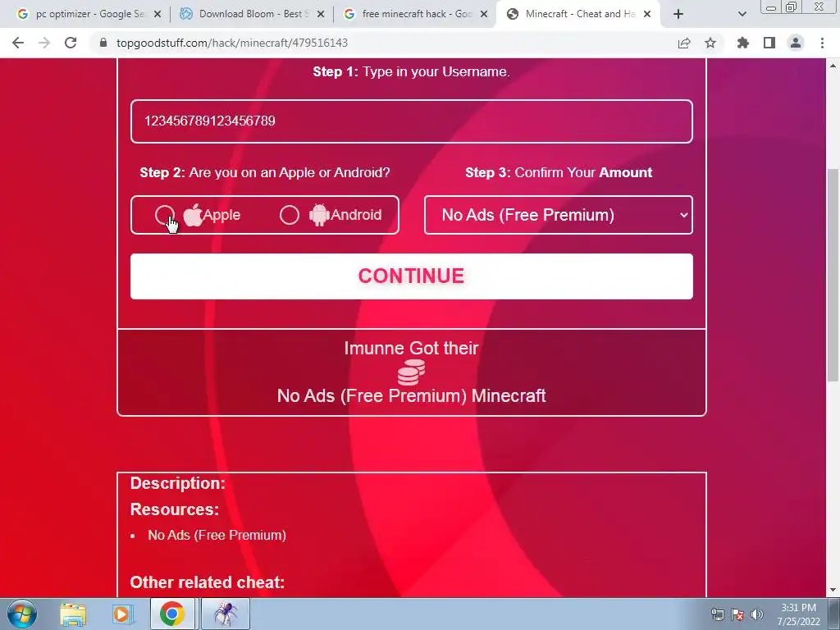Viewport: 840px width, 630px height.
Task: Click the 'No Ads (Free Premium)' list item
Action: pyautogui.click(x=217, y=535)
